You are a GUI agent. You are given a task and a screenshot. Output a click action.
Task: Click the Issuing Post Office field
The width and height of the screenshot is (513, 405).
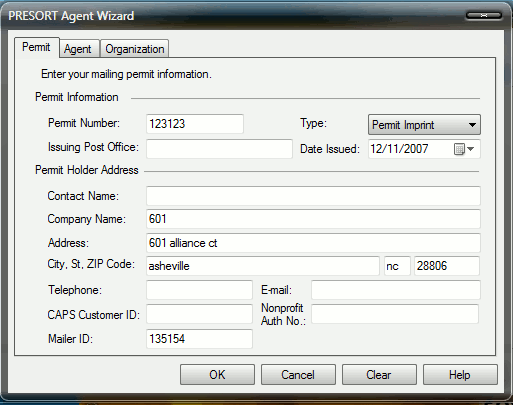pyautogui.click(x=219, y=149)
